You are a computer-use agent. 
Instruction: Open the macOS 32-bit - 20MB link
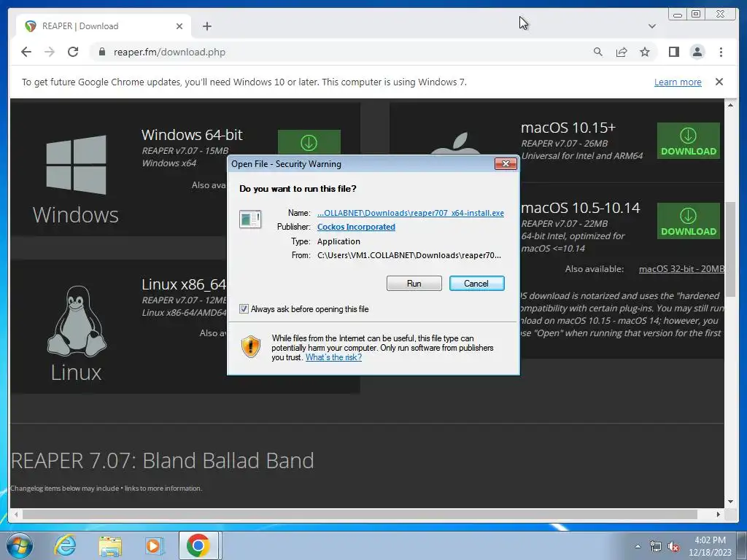pos(681,269)
